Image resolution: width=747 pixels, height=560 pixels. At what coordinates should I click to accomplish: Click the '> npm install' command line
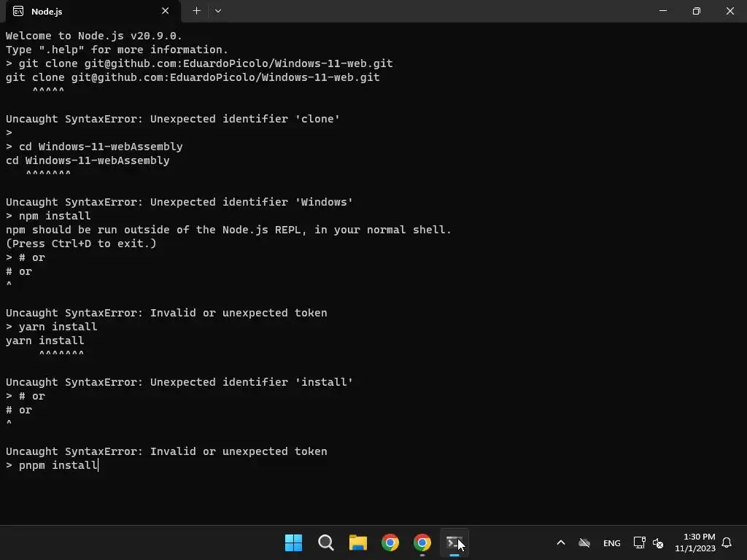(48, 216)
